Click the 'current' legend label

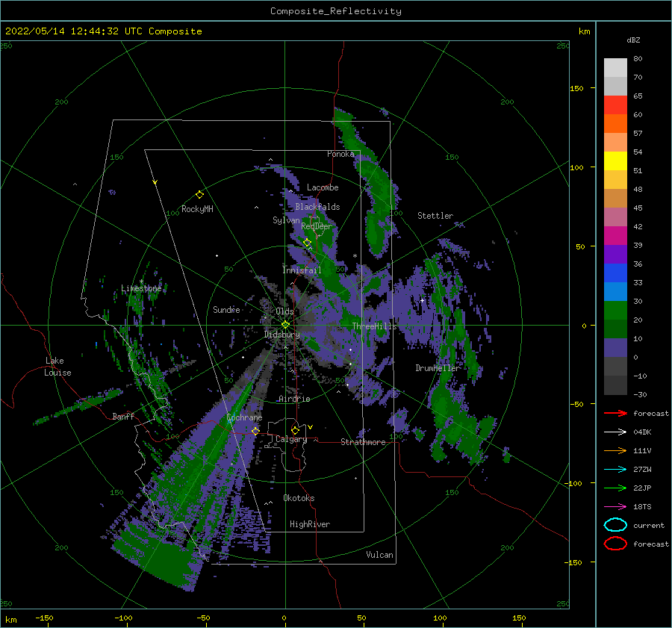coord(649,526)
